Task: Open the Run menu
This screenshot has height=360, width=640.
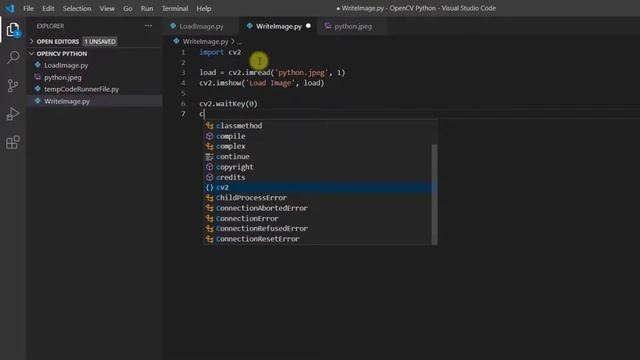Action: (x=147, y=8)
